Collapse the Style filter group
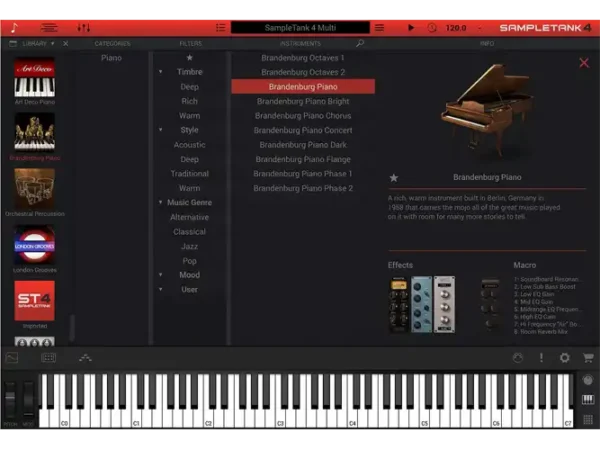This screenshot has height=450, width=600. point(161,130)
